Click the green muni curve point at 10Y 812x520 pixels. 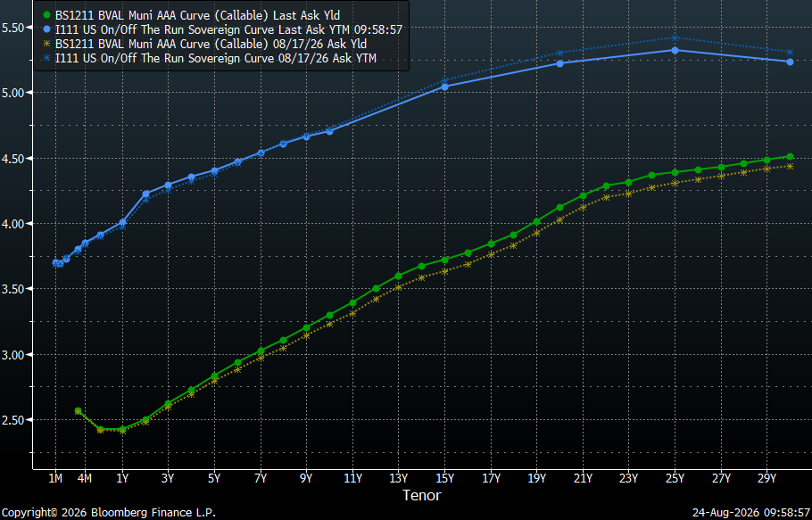click(329, 315)
